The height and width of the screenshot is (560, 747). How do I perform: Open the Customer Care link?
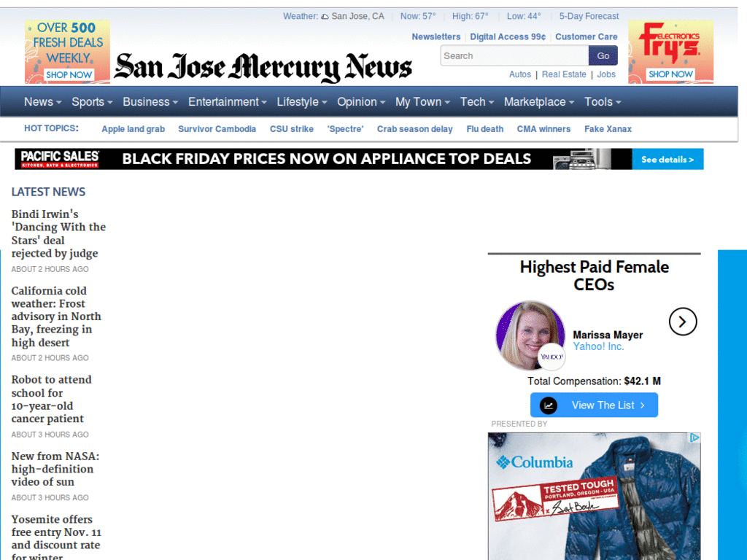586,36
